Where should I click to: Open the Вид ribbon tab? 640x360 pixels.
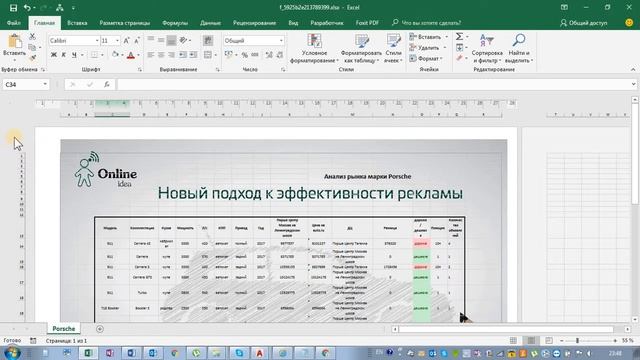tap(293, 23)
